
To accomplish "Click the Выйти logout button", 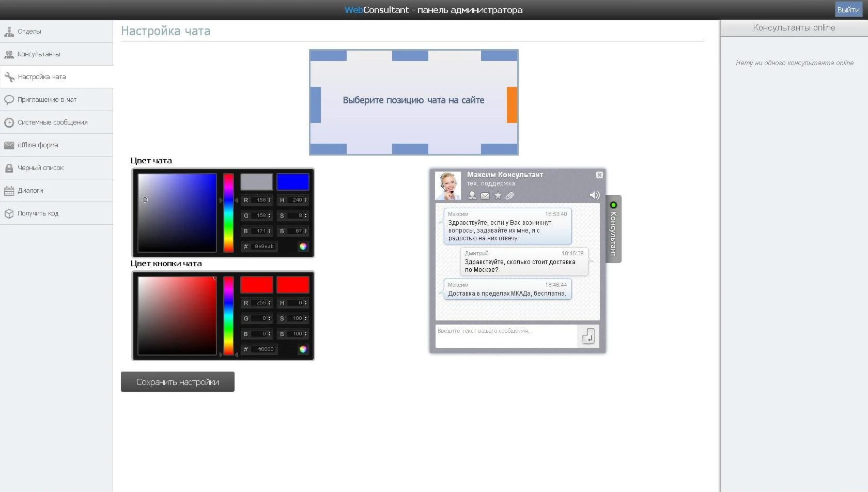I will (x=848, y=10).
